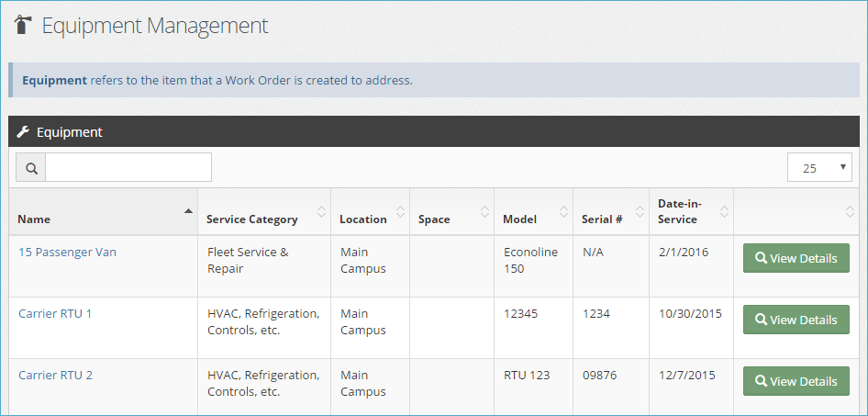Viewport: 868px width, 416px height.
Task: Click sort arrows on Model column
Action: (x=563, y=212)
